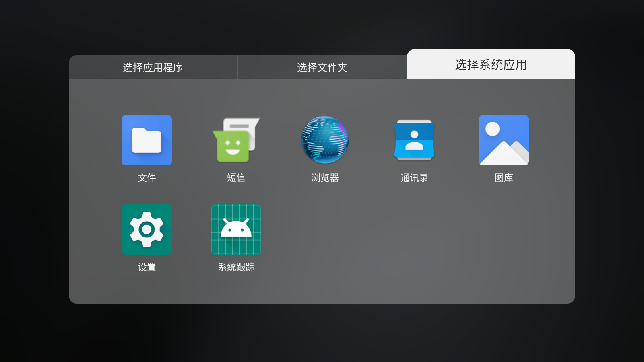Choose the 通讯录 contacts app icon
The height and width of the screenshot is (362, 644).
414,140
